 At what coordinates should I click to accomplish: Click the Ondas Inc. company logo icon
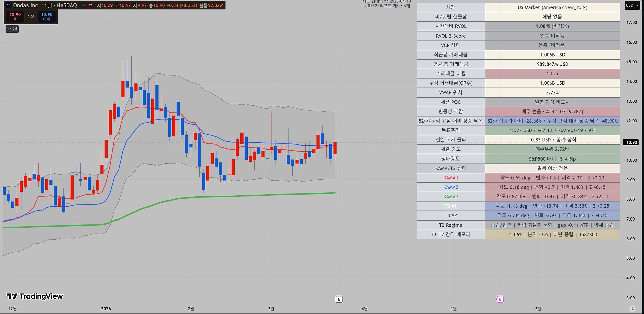pos(9,5)
